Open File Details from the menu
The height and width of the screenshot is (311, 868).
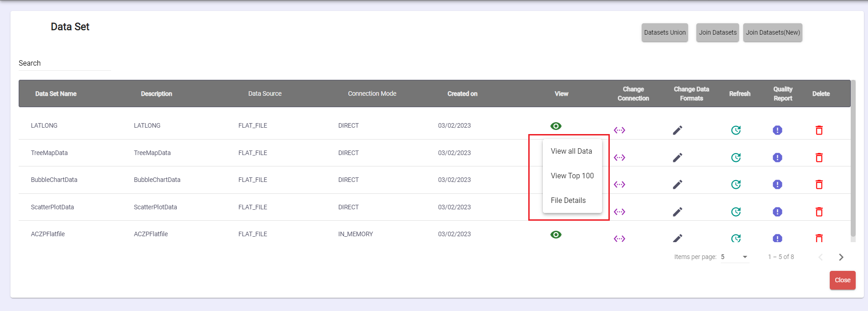568,201
